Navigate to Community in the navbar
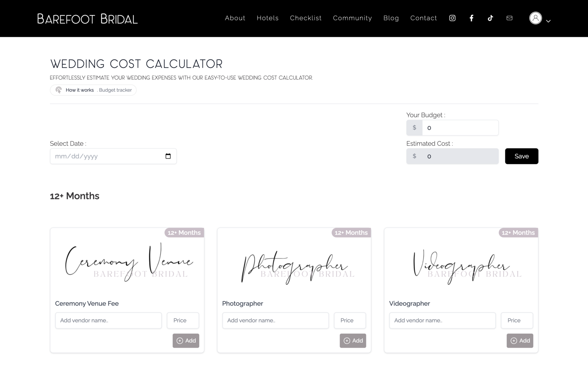Image resolution: width=588 pixels, height=373 pixels. pos(352,18)
